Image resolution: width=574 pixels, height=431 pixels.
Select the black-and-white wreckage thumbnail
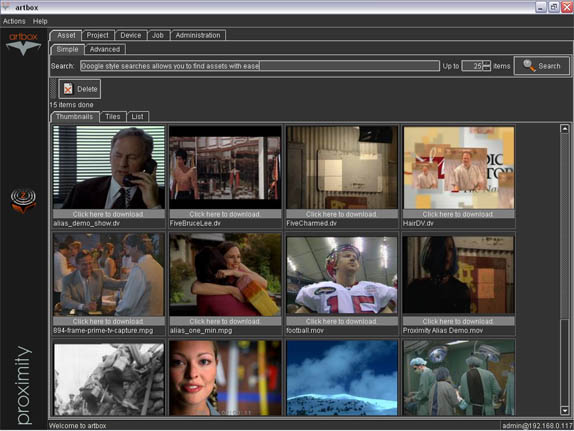[108, 379]
